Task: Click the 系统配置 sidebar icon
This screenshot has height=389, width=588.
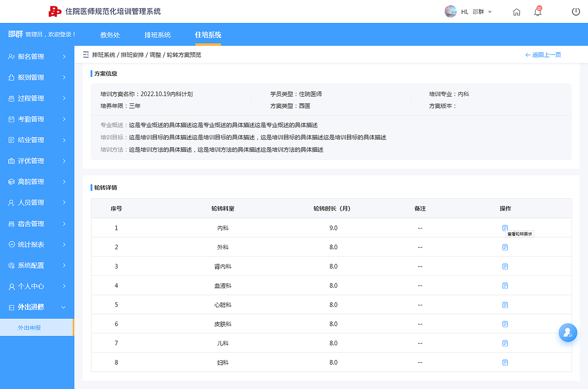Action: tap(11, 265)
